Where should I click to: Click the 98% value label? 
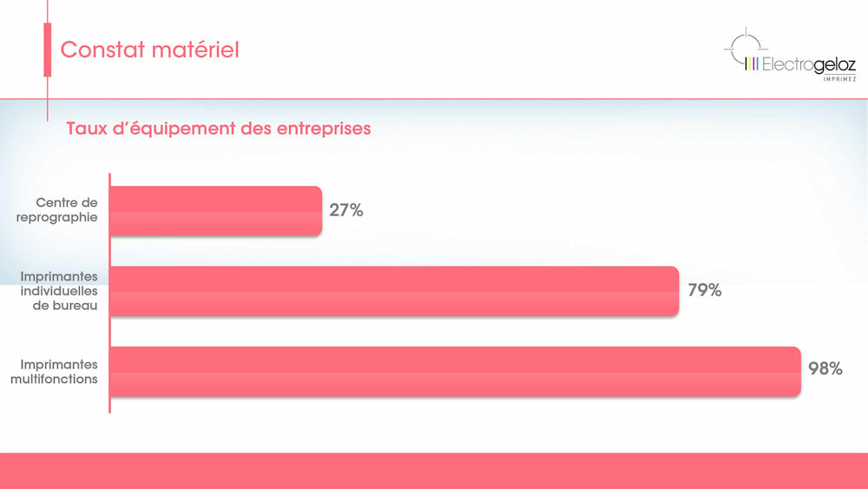pyautogui.click(x=825, y=369)
